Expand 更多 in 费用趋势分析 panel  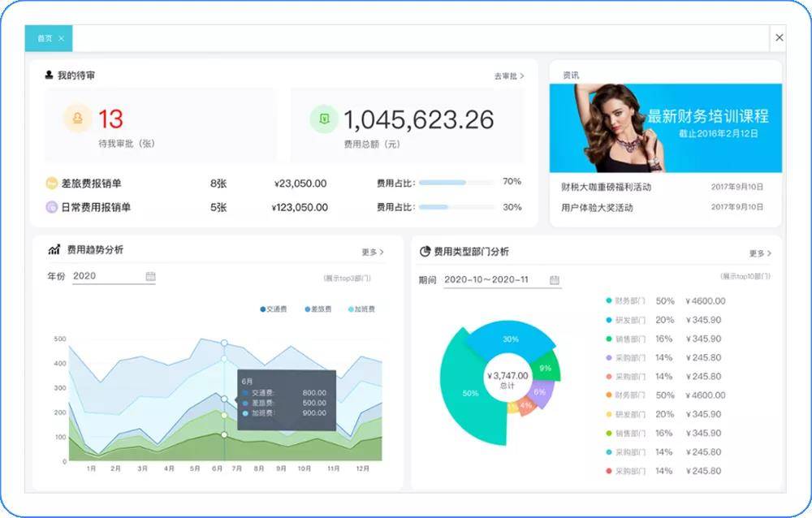click(373, 253)
